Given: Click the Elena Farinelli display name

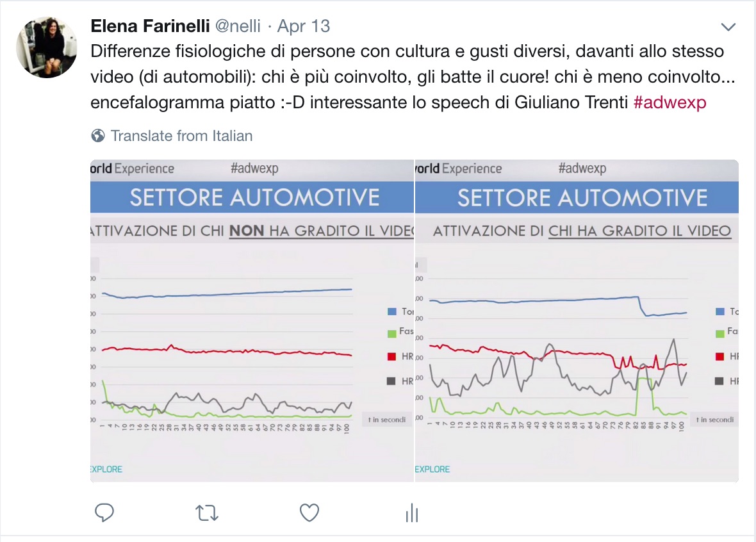Looking at the screenshot, I should coord(150,26).
